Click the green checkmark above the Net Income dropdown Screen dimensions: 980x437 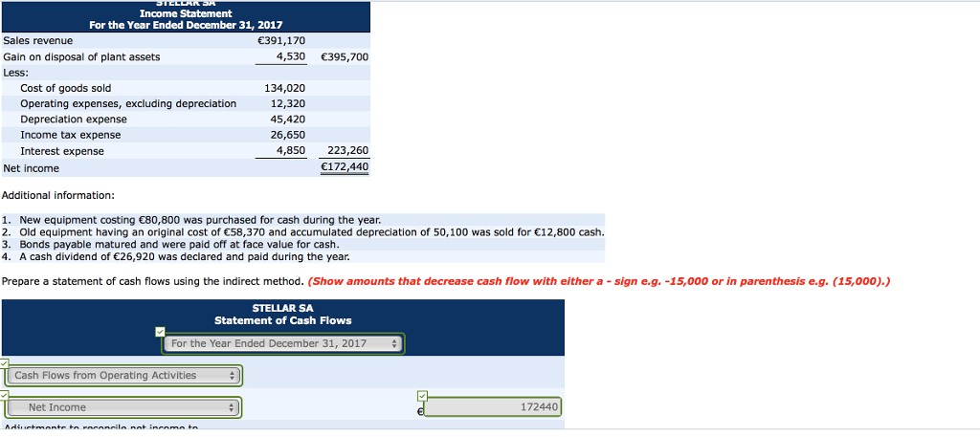click(5, 395)
